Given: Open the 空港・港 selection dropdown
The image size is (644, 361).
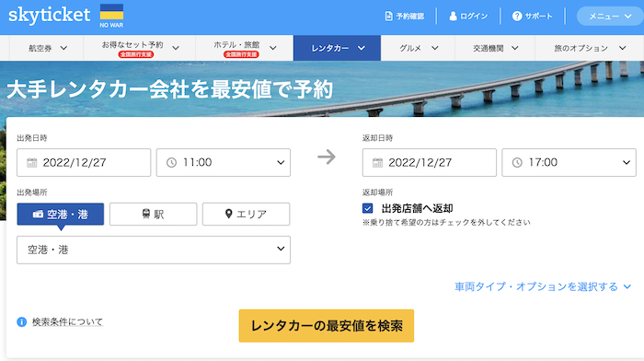Looking at the screenshot, I should tap(154, 250).
